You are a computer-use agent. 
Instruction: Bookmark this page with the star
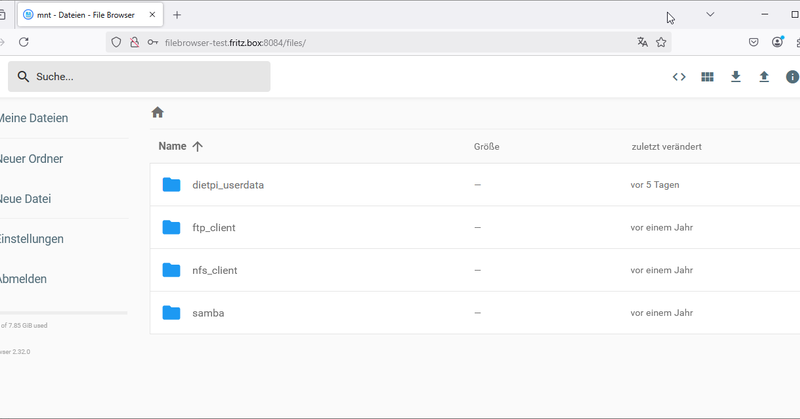point(661,42)
